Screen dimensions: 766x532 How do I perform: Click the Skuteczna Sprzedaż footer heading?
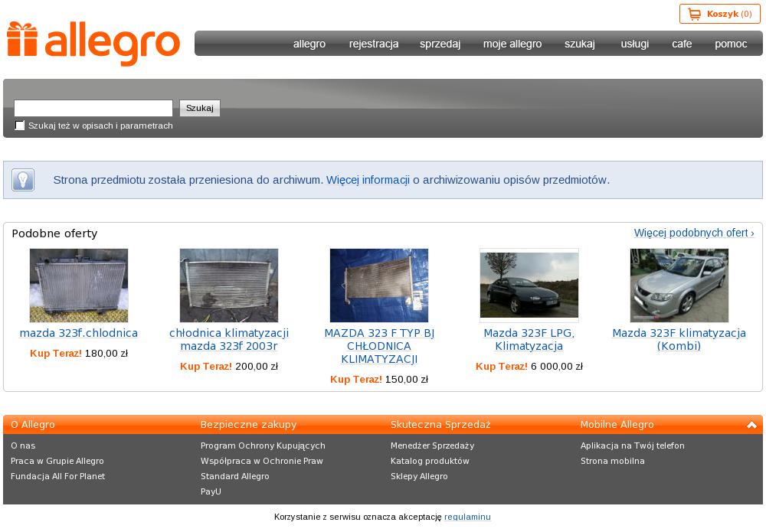point(440,425)
